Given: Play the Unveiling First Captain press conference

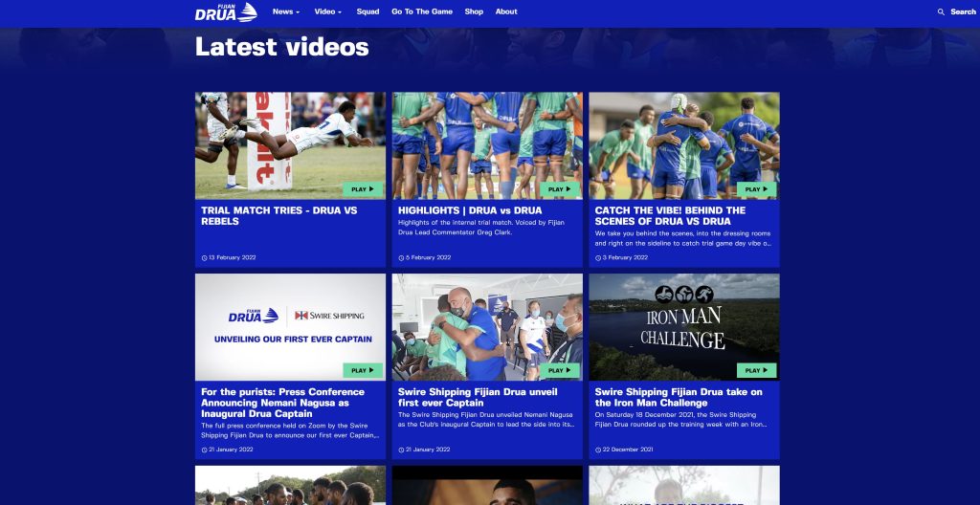Looking at the screenshot, I should [x=363, y=371].
